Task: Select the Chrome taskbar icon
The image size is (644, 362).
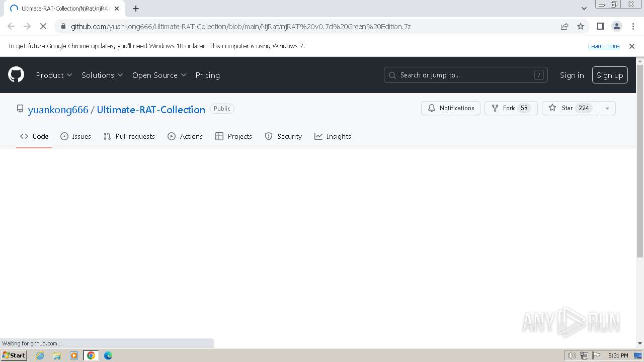Action: point(91,355)
